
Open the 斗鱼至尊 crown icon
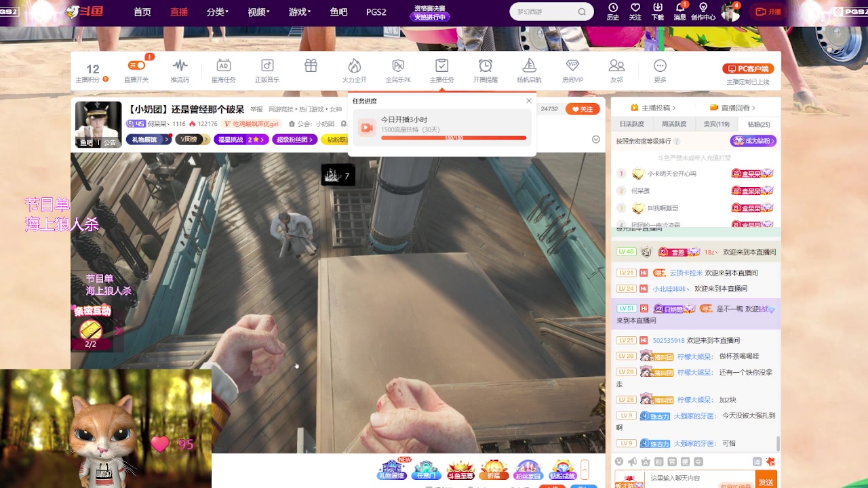(460, 469)
